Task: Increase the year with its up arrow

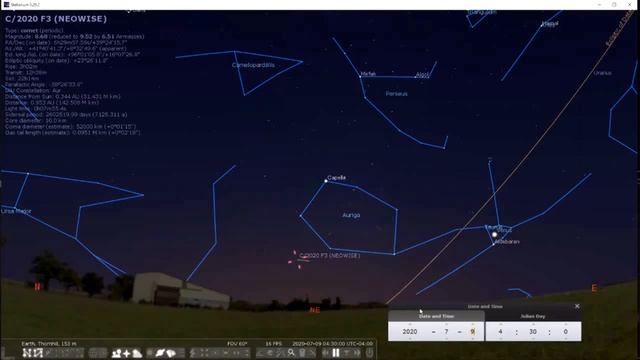Action: coord(410,324)
